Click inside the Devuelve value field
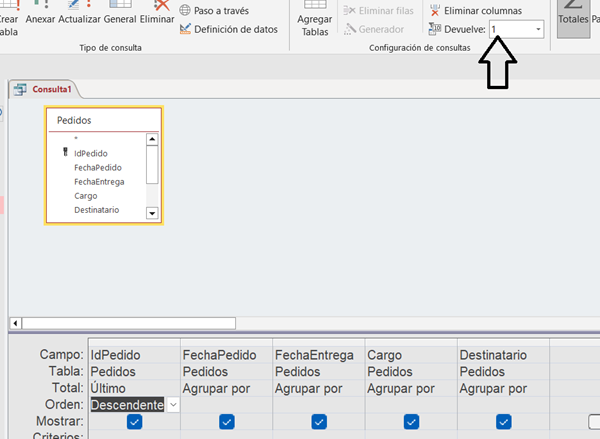Screen dimensions: 600x439 pyautogui.click(x=511, y=29)
